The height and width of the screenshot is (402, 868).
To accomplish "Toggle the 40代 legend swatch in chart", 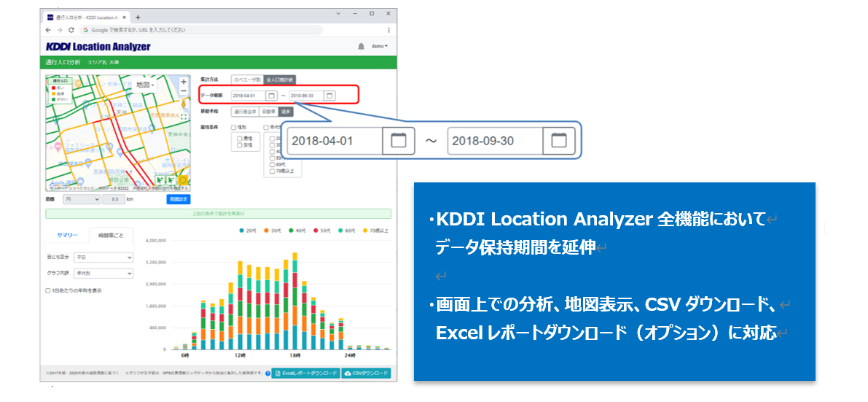I will click(291, 230).
